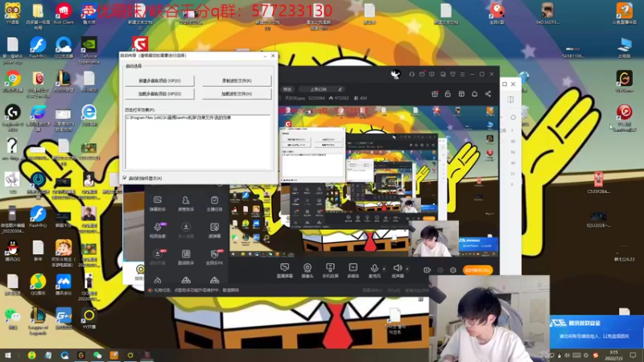Open the QQ音乐 desktop shortcut
The height and width of the screenshot is (362, 644).
point(38,284)
